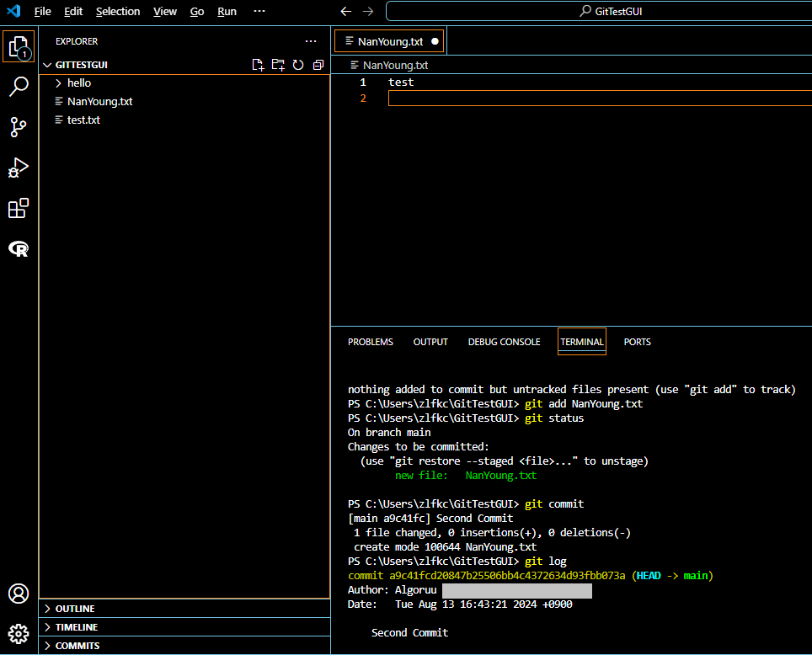
Task: Click the 'Second Commit' message at terminal bottom
Action: (409, 633)
